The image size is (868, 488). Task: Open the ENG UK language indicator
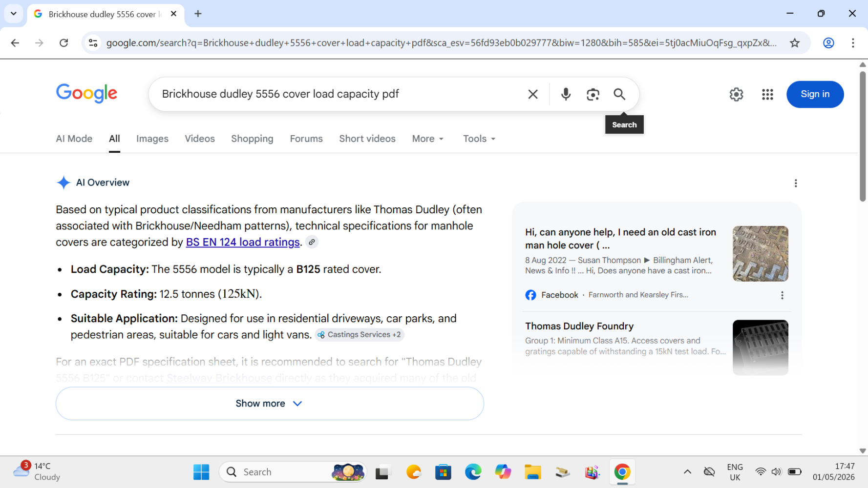tap(735, 472)
